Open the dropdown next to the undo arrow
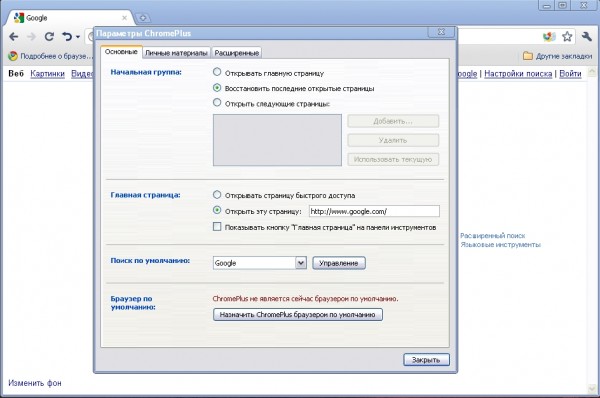Screen dimensions: 600x398 pyautogui.click(x=78, y=37)
